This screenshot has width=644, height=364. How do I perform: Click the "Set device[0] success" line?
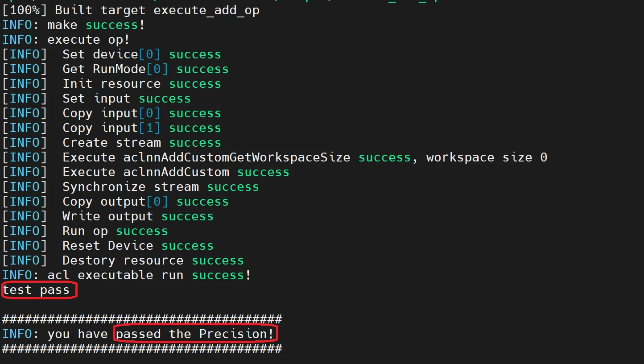141,54
